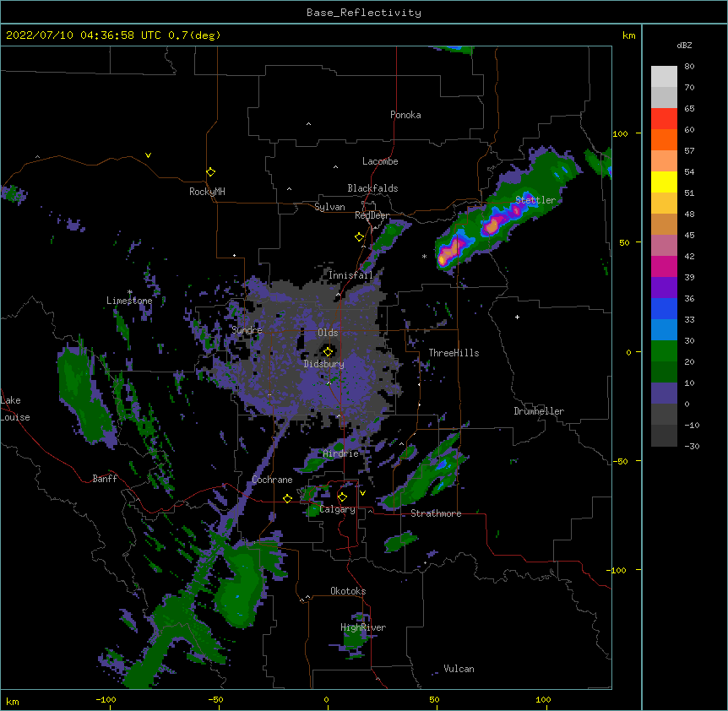Screen dimensions: 728x711
Task: Click the 80 dBZ legend value
Action: 689,67
